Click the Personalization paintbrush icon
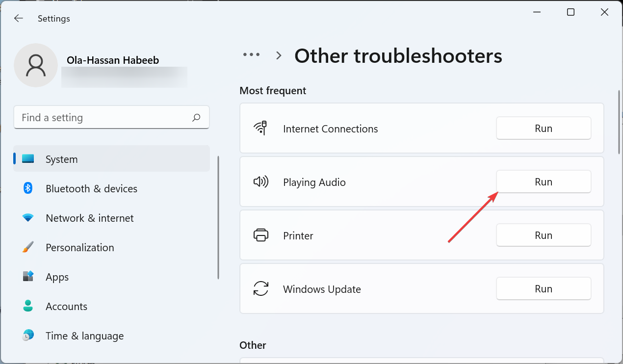 28,247
